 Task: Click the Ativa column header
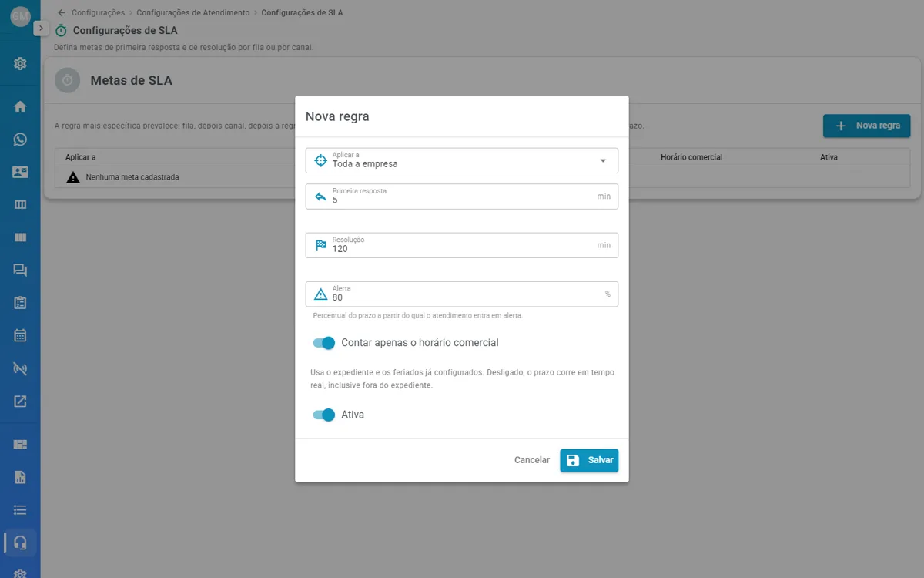pos(829,157)
